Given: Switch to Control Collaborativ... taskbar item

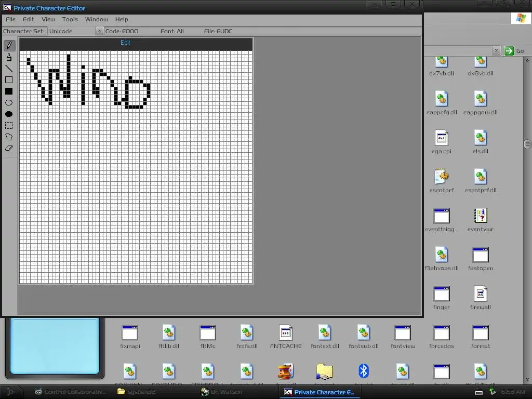Looking at the screenshot, I should [x=71, y=392].
